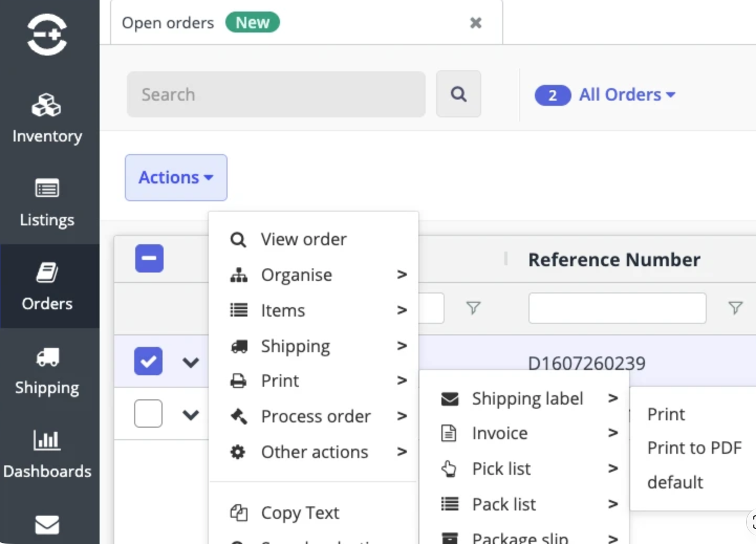Viewport: 756px width, 544px height.
Task: Click into the Search field
Action: (276, 94)
